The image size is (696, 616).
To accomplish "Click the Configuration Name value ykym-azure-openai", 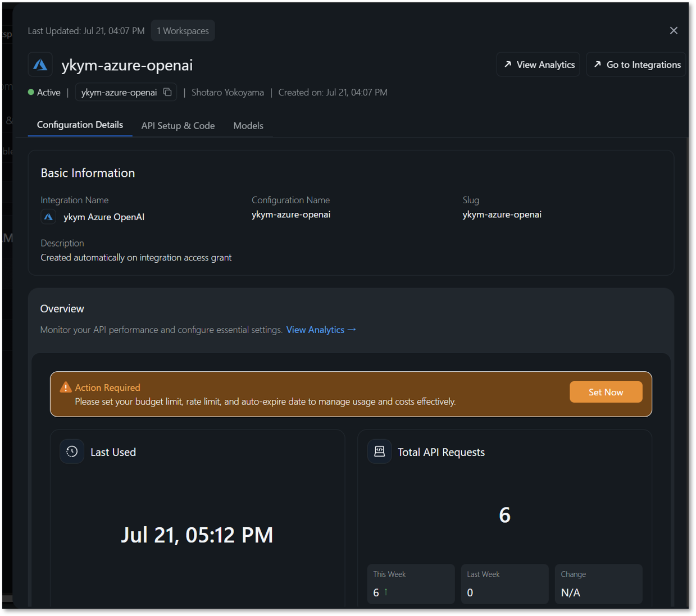I will (291, 215).
